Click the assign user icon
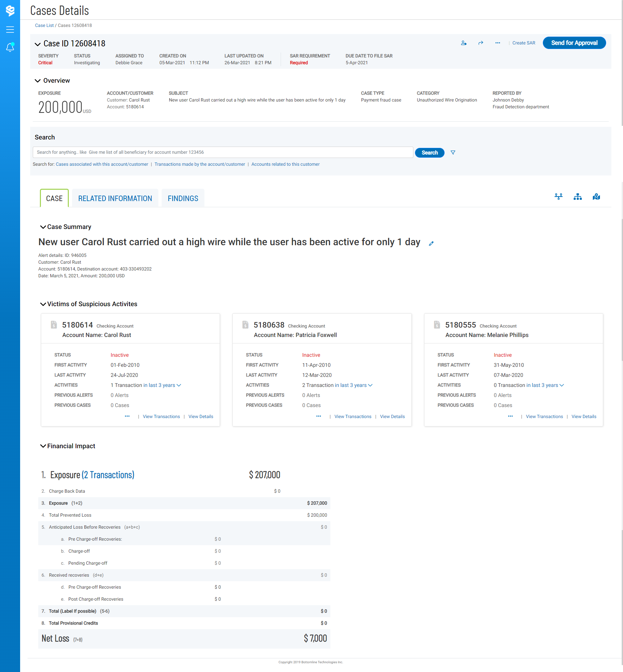This screenshot has width=623, height=672. (464, 43)
